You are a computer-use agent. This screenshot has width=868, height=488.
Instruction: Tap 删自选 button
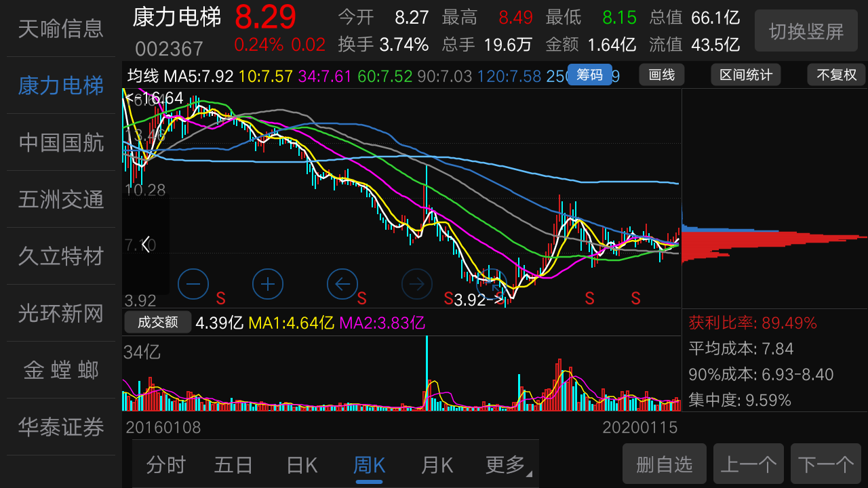click(665, 464)
